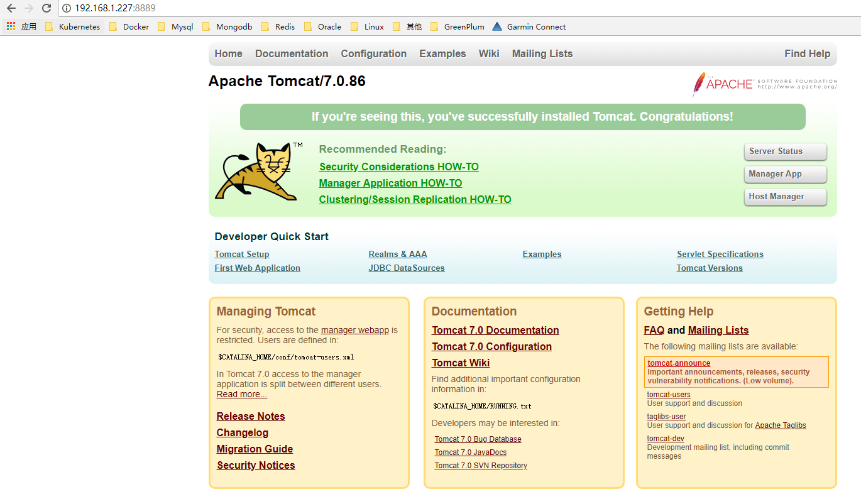Open Tomcat 7.0 Configuration link

[x=492, y=347]
